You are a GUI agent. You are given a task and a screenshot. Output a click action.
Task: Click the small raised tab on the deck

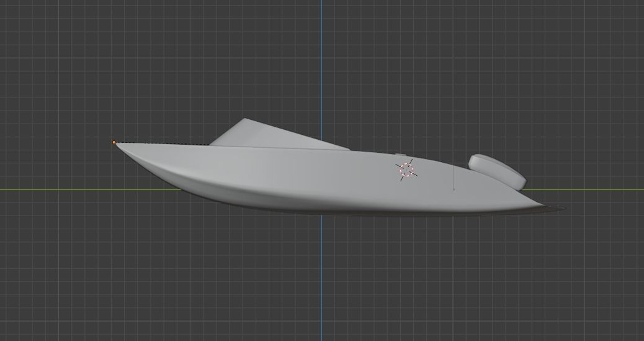point(400,155)
